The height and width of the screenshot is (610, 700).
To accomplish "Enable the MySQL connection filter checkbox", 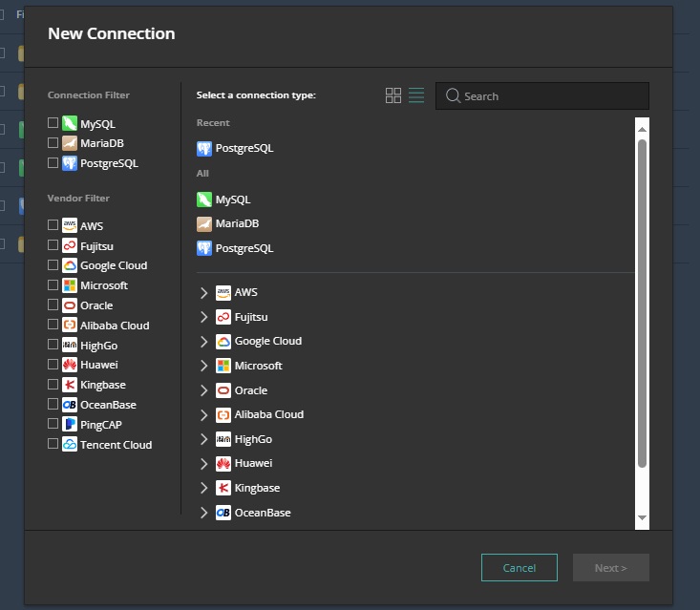I will pyautogui.click(x=53, y=123).
